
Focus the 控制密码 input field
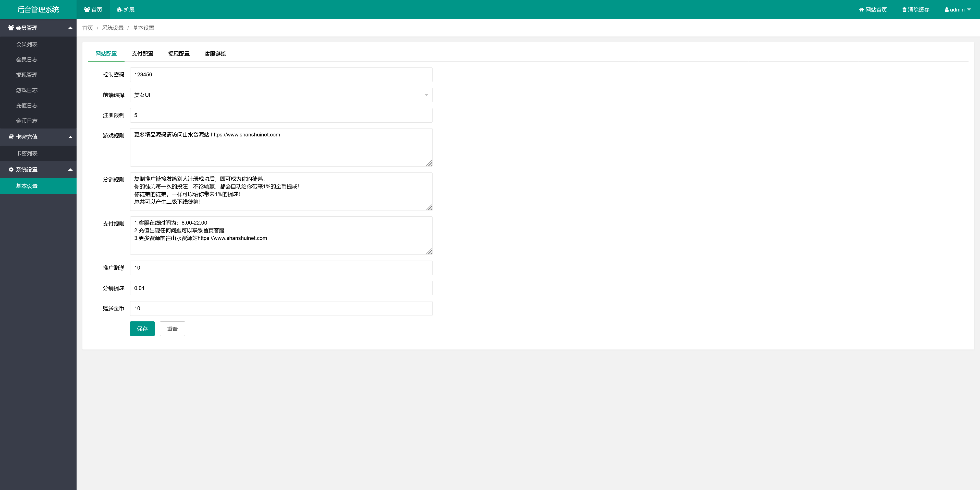[x=281, y=75]
